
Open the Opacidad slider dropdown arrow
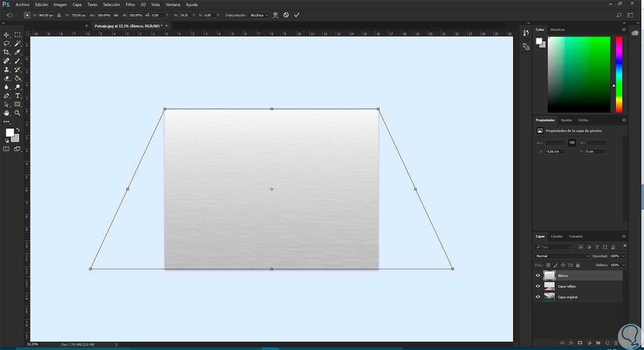point(623,256)
